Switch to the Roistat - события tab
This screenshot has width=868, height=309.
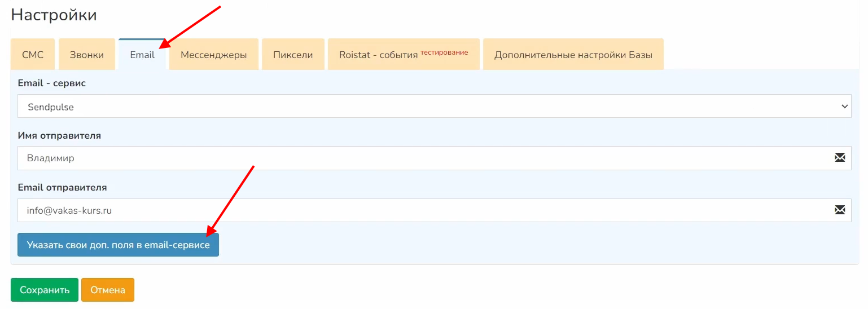pyautogui.click(x=403, y=55)
